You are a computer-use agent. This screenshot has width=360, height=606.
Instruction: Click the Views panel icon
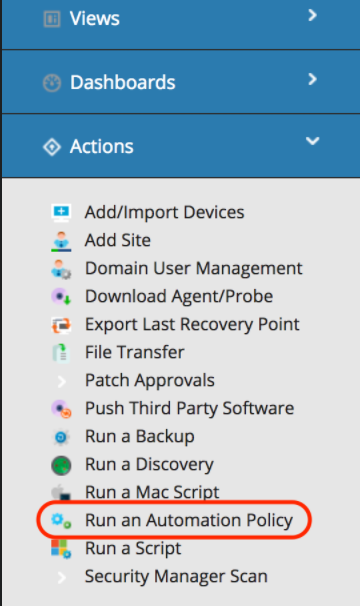52,19
